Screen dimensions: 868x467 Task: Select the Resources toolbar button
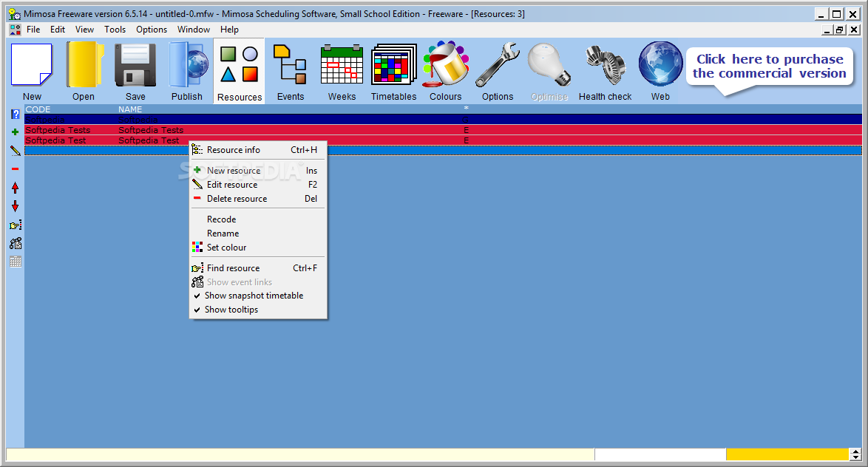tap(239, 71)
